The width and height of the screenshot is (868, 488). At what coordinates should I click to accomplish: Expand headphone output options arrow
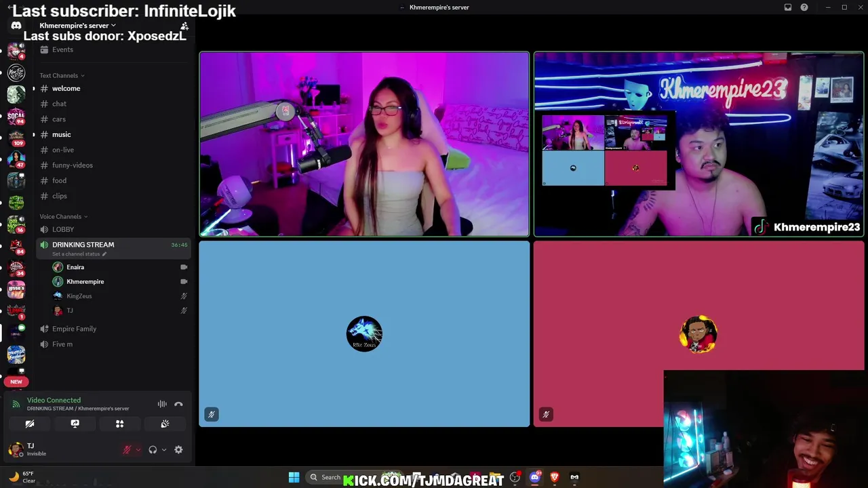[x=163, y=449]
